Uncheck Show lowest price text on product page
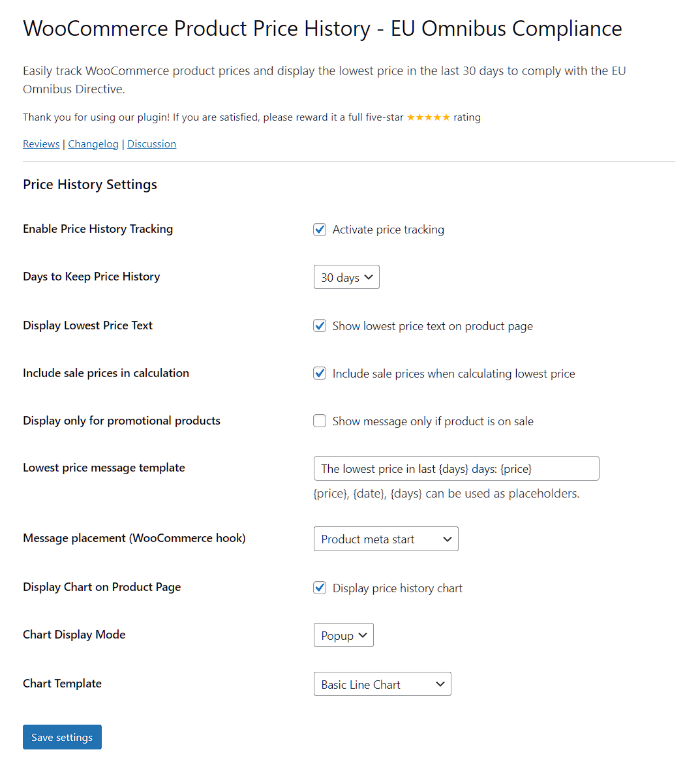Viewport: 700px width, 769px height. point(320,326)
